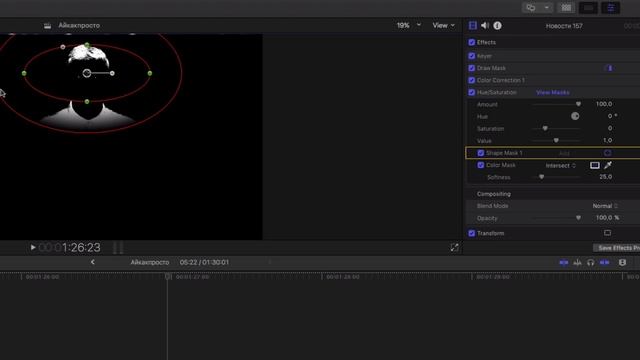The width and height of the screenshot is (640, 360).
Task: Click the Amount value field 100,0
Action: [x=604, y=104]
